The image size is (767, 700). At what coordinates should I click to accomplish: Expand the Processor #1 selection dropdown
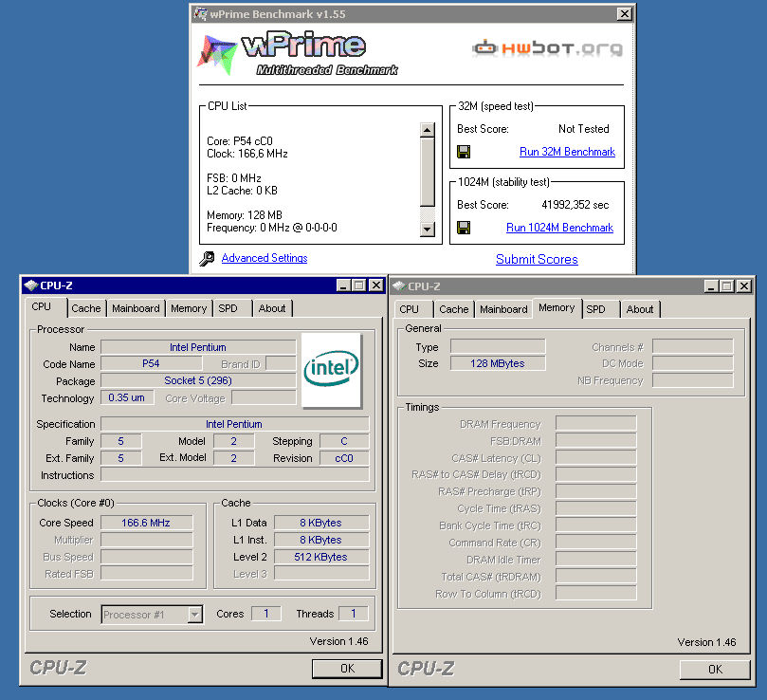[194, 615]
